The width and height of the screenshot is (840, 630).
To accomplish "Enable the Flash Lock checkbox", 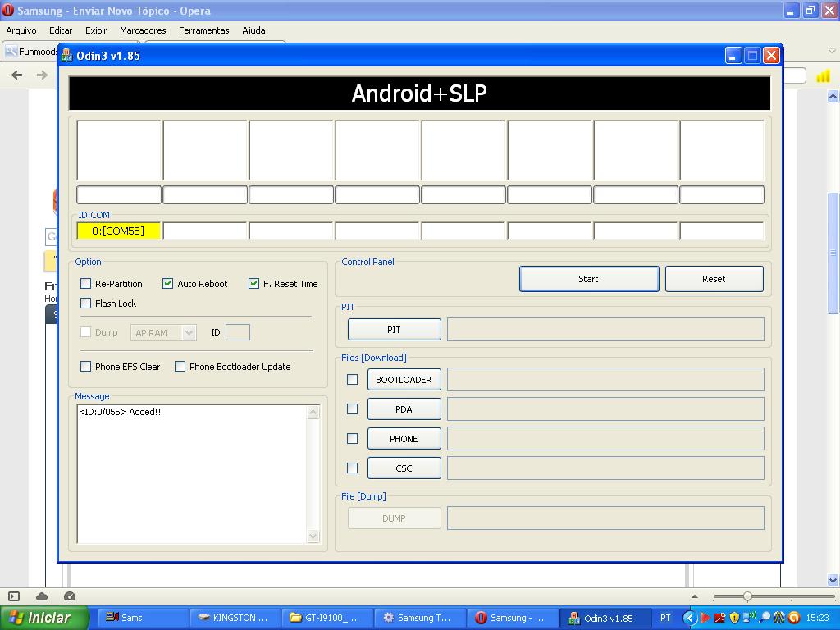I will click(x=85, y=304).
